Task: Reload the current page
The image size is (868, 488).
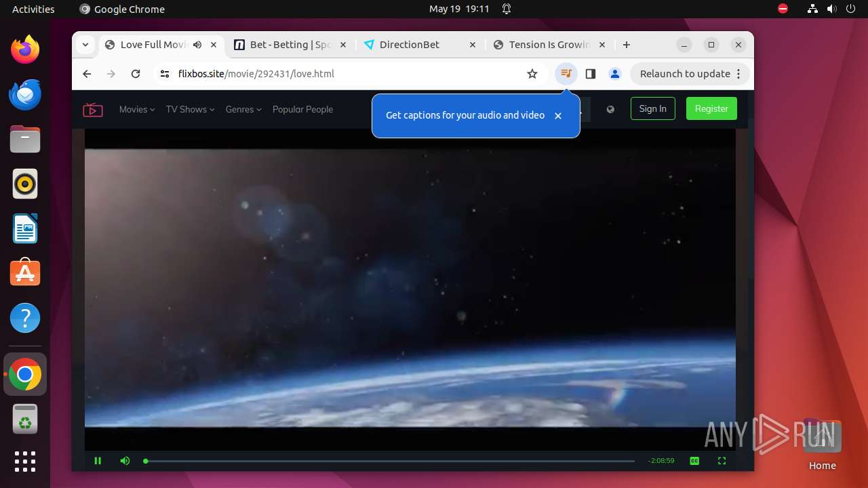Action: 136,74
